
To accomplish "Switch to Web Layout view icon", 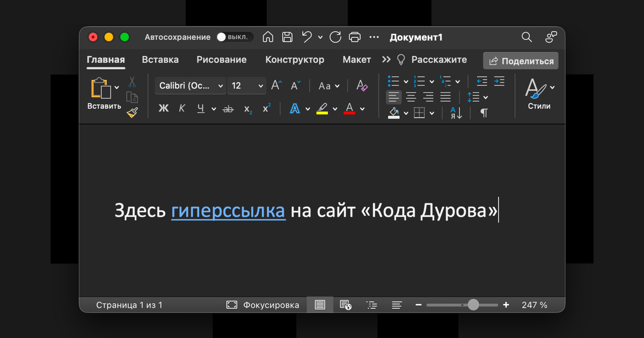I will point(346,305).
